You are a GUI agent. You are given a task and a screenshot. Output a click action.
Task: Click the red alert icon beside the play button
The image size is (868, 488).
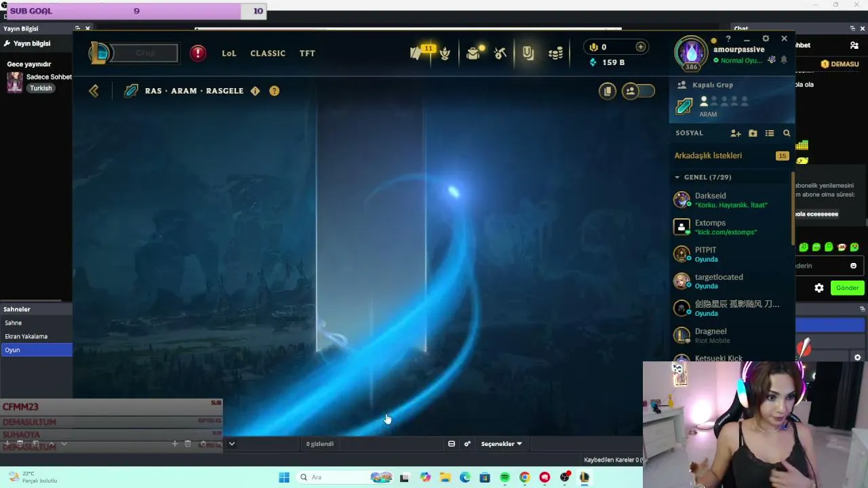coord(198,53)
